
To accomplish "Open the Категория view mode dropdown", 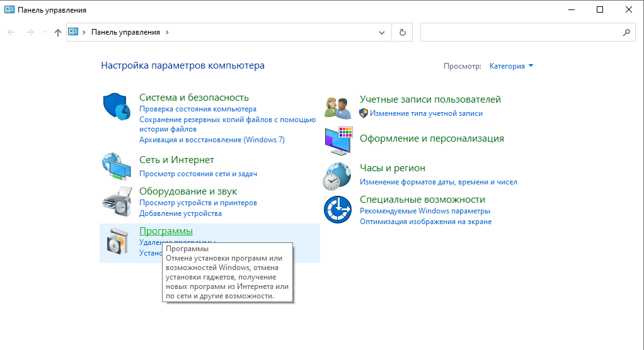I will [x=511, y=66].
